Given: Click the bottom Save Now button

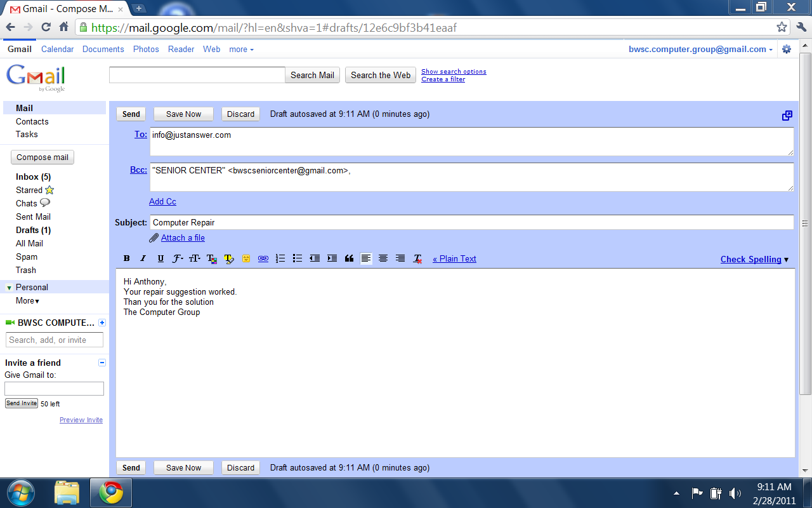Looking at the screenshot, I should (x=183, y=468).
